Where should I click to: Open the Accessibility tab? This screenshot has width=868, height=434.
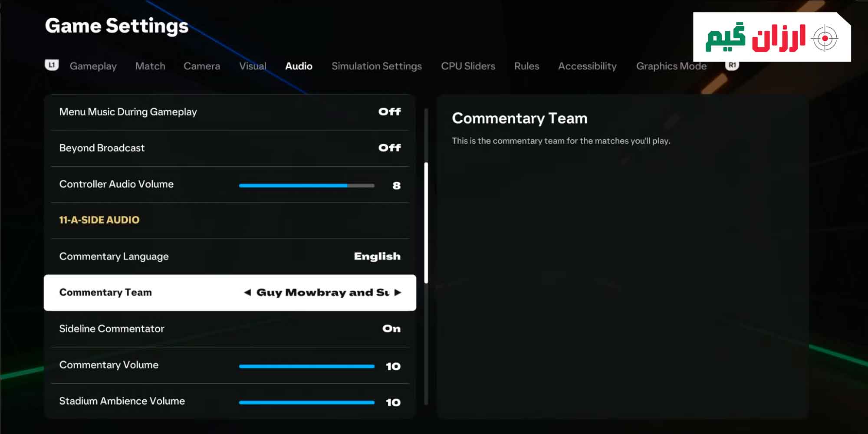pos(587,66)
